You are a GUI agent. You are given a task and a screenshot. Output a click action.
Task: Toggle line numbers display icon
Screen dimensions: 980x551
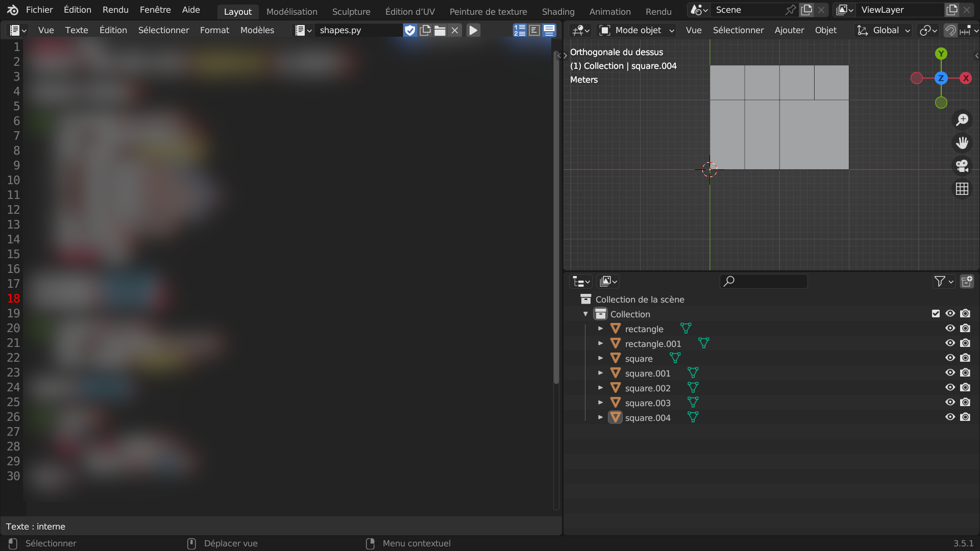click(x=520, y=30)
